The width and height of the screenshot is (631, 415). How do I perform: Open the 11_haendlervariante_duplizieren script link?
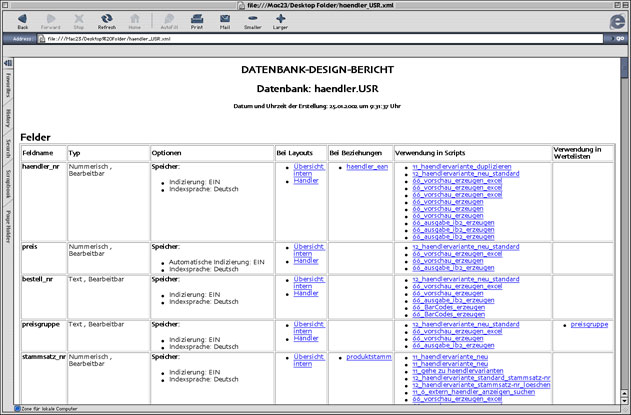coord(462,167)
